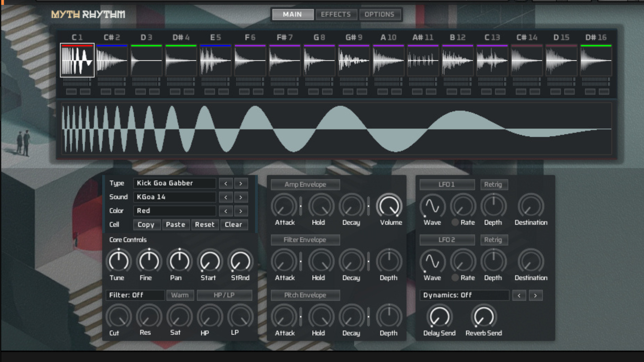Image resolution: width=644 pixels, height=362 pixels.
Task: Click the Filter Envelope Attack knob
Action: coord(284,261)
